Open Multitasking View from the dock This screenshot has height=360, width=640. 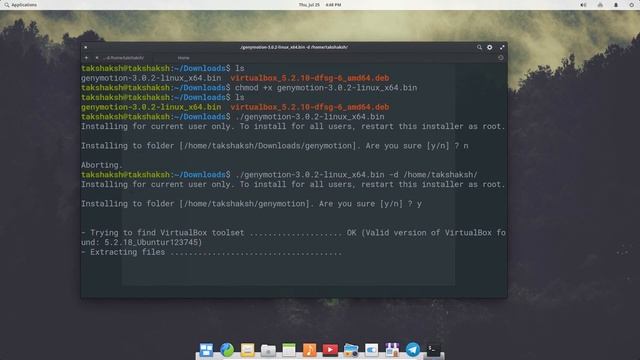tap(206, 350)
